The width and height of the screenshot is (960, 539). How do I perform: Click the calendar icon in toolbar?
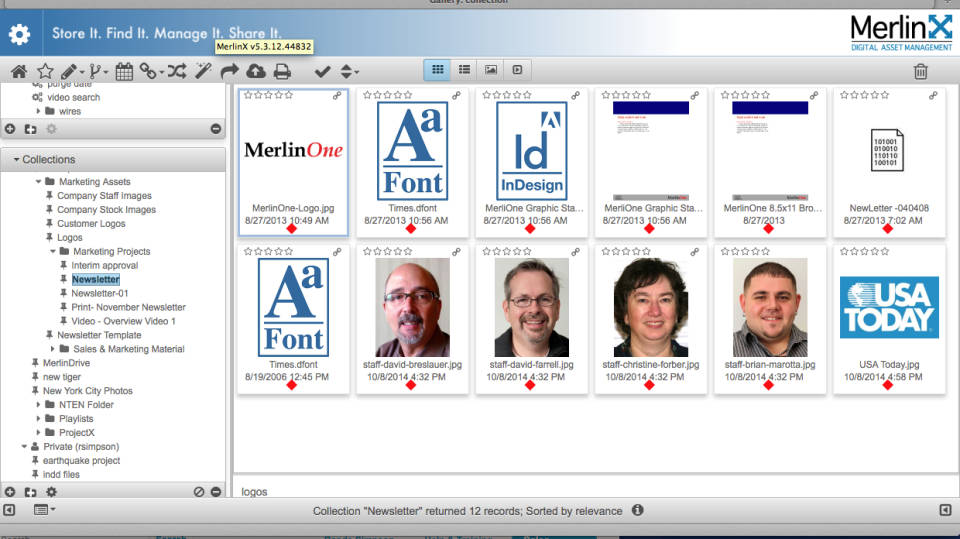124,71
